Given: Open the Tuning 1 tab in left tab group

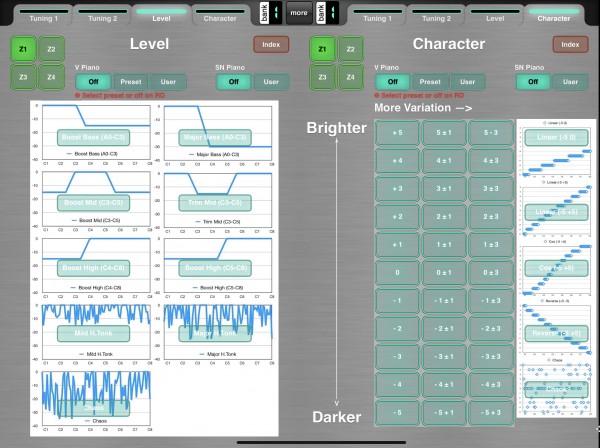Looking at the screenshot, I should tap(44, 16).
